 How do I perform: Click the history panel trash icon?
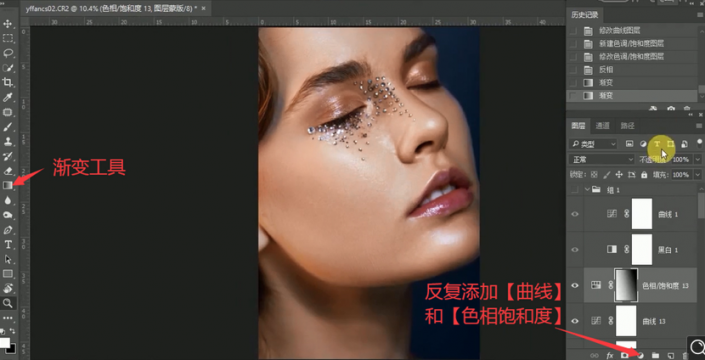(686, 108)
